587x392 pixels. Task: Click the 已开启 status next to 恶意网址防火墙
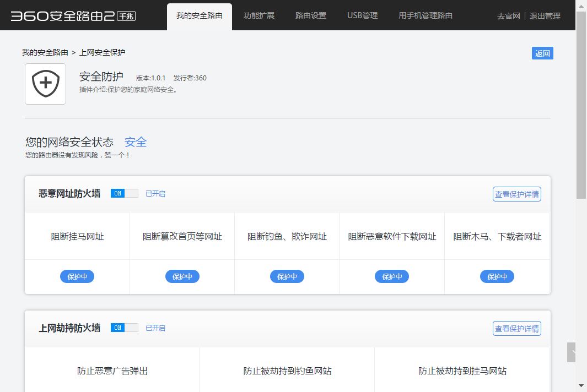coord(155,193)
